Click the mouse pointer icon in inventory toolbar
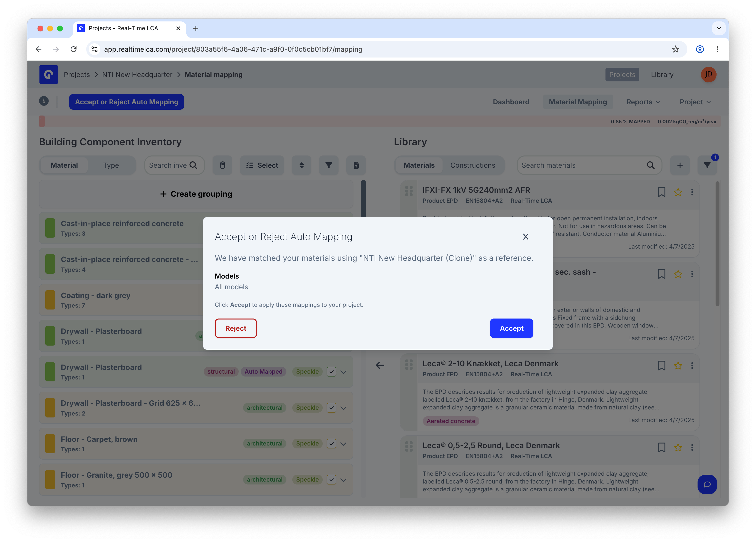The width and height of the screenshot is (756, 542). click(x=223, y=165)
